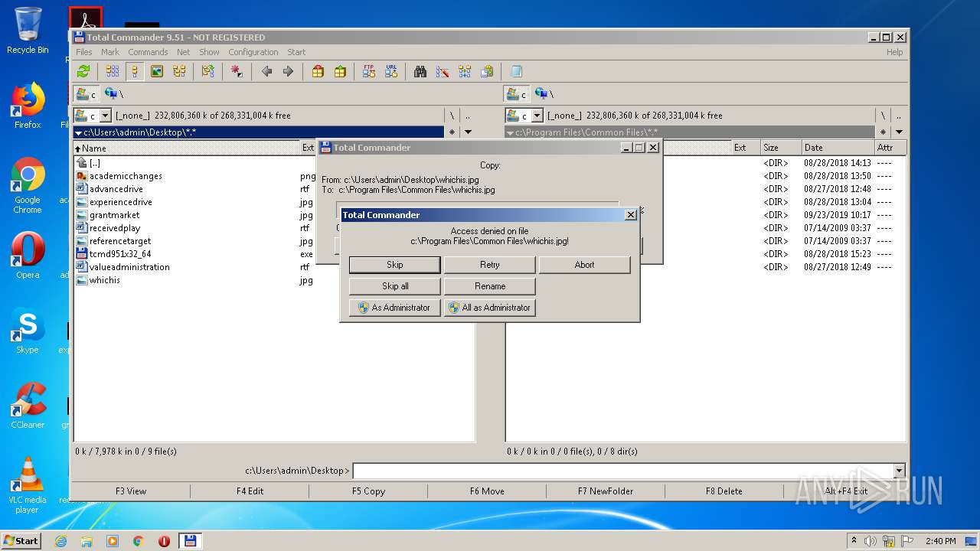Click the pack files gift box icon
980x551 pixels.
pos(318,71)
